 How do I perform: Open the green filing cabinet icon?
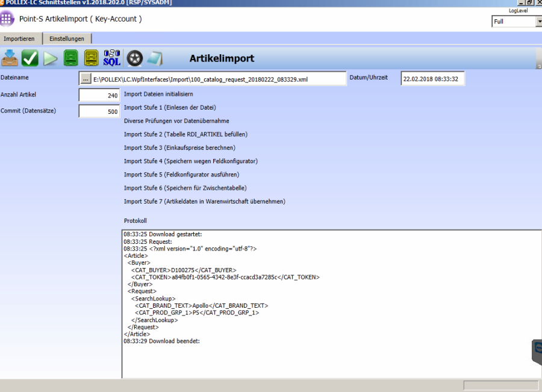tap(71, 58)
